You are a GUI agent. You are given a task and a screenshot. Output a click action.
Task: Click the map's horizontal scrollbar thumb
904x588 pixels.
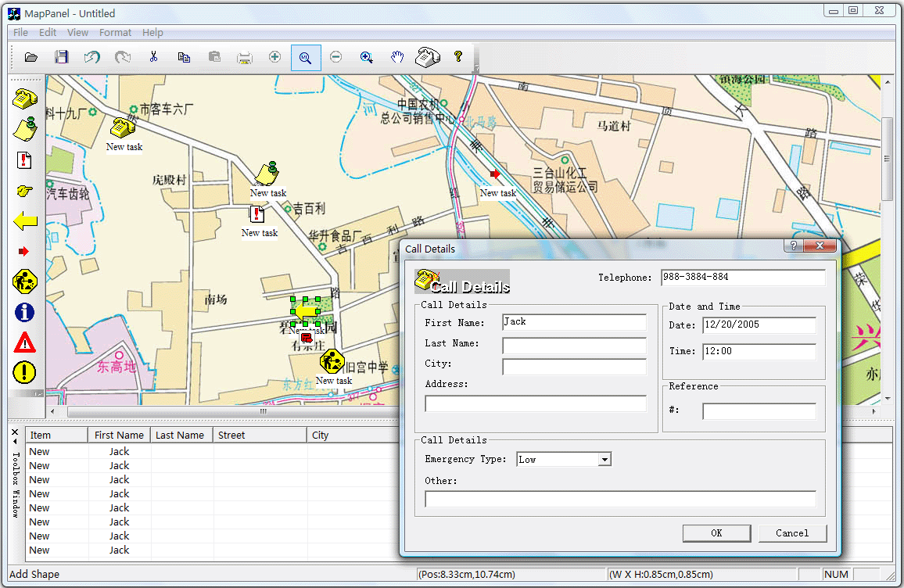coord(263,411)
